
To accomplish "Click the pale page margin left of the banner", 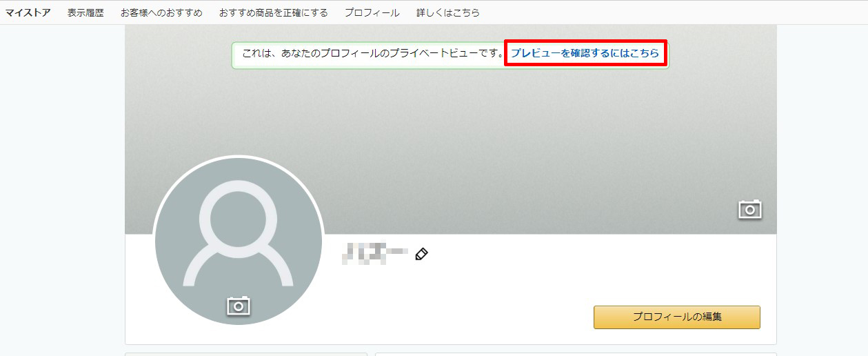I will pos(62,172).
